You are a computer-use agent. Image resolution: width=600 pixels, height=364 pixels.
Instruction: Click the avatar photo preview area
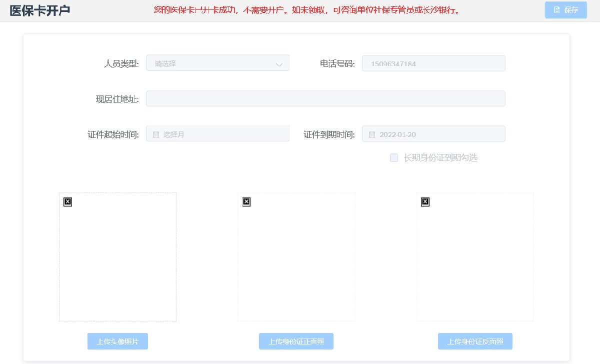tap(117, 257)
